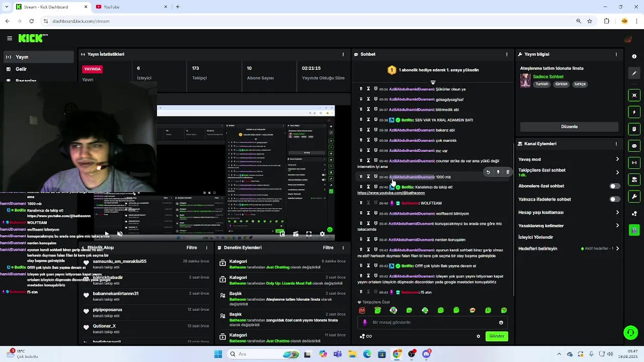Expand Hedefleri belirleyin arrow
This screenshot has width=644, height=362.
coord(617,248)
